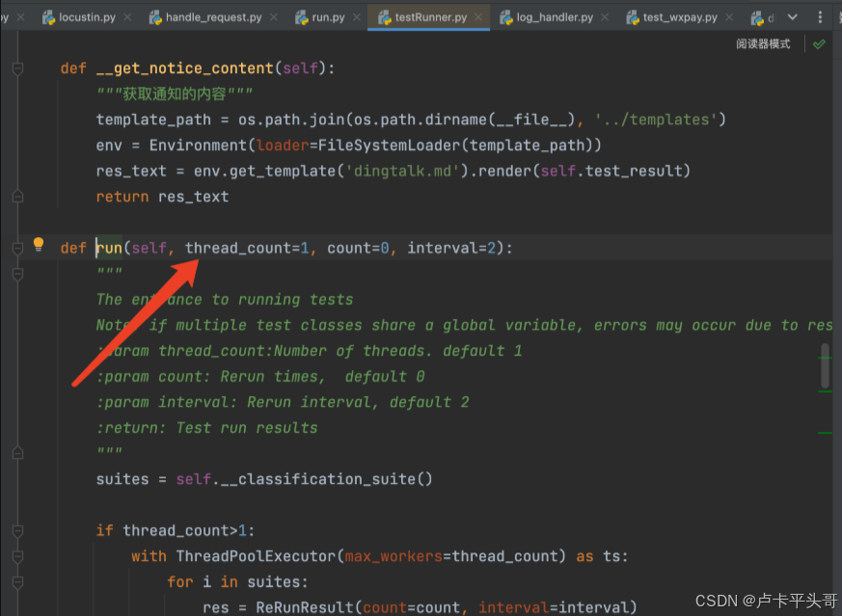Click fold marker at docstring closing quotes
Image resolution: width=842 pixels, height=616 pixels.
[17, 453]
